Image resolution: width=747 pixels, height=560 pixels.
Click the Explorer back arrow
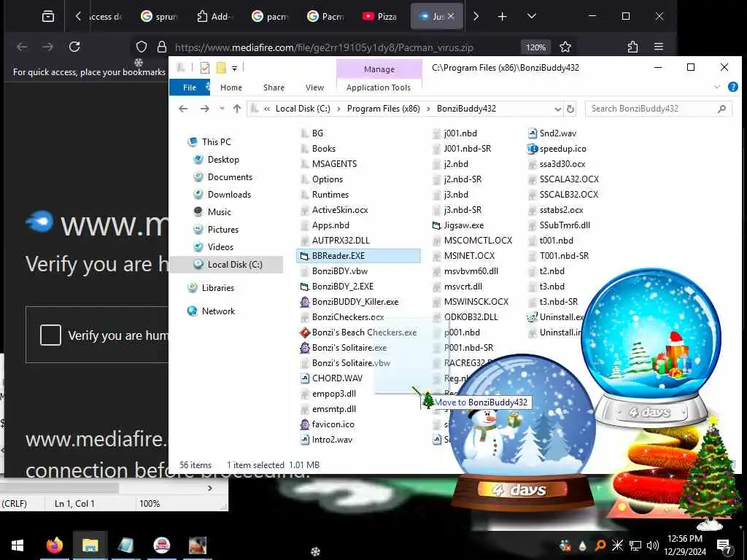[x=183, y=109]
